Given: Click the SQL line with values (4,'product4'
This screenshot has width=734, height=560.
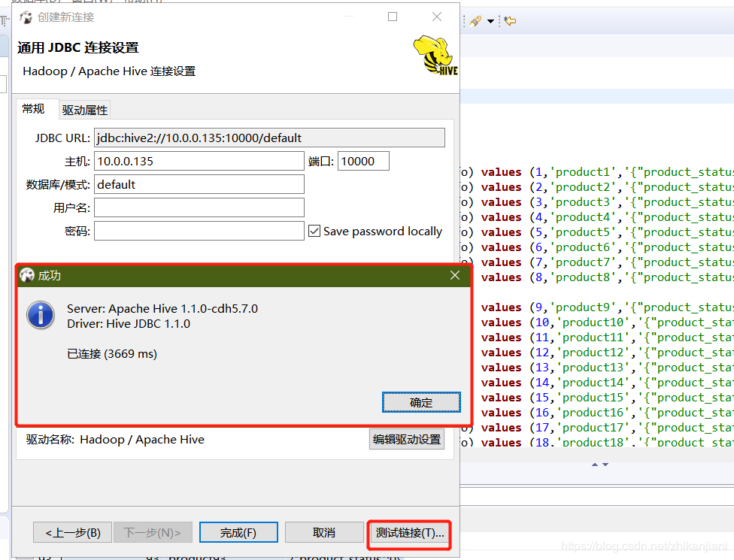Looking at the screenshot, I should [x=597, y=217].
